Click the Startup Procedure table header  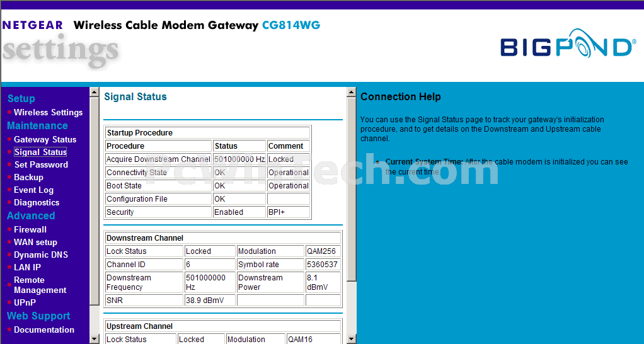pyautogui.click(x=207, y=132)
